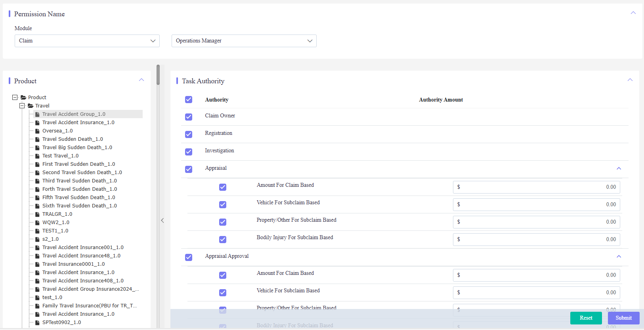The image size is (644, 330).
Task: Select Travel Accident Insurance001_1.0 product
Action: (x=83, y=247)
